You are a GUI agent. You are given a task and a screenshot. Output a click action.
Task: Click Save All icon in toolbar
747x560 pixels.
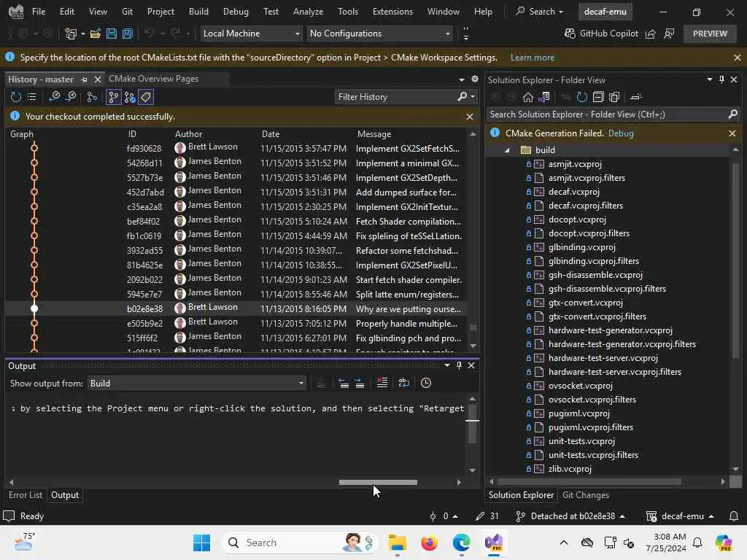[127, 34]
